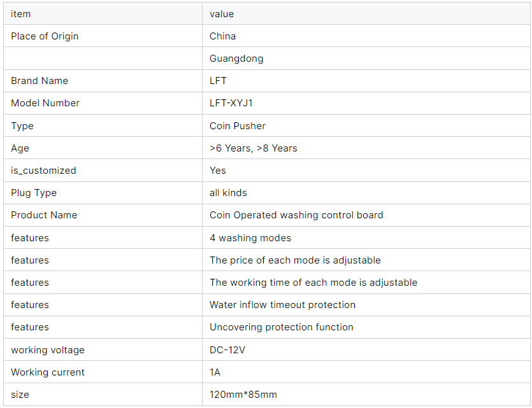Select the '4 washing modes' feature value
Image resolution: width=532 pixels, height=408 pixels.
[x=250, y=238]
